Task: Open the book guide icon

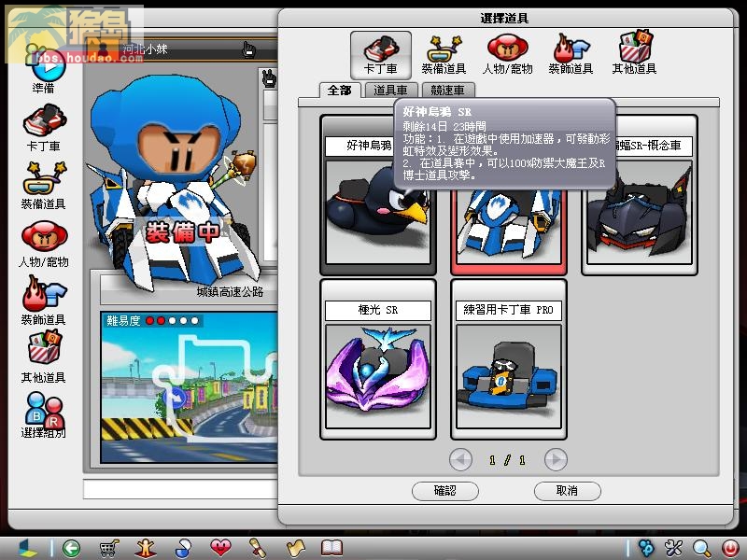Action: [332, 548]
